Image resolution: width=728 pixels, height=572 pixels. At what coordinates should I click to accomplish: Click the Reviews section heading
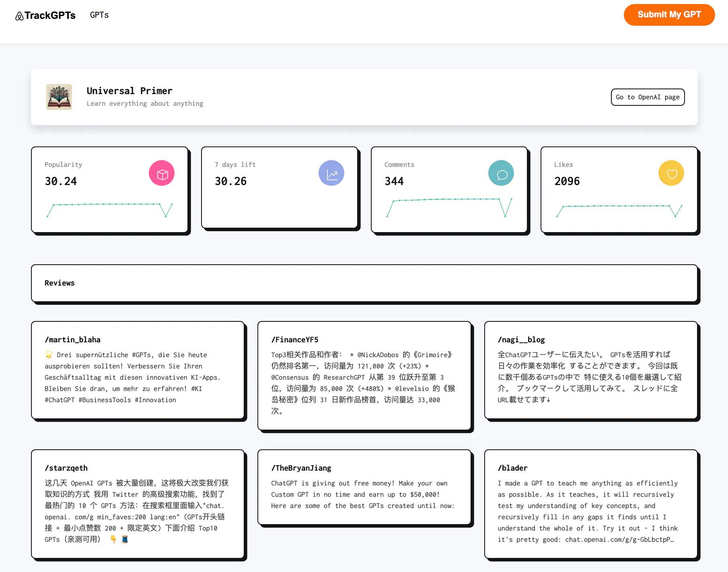[x=60, y=283]
